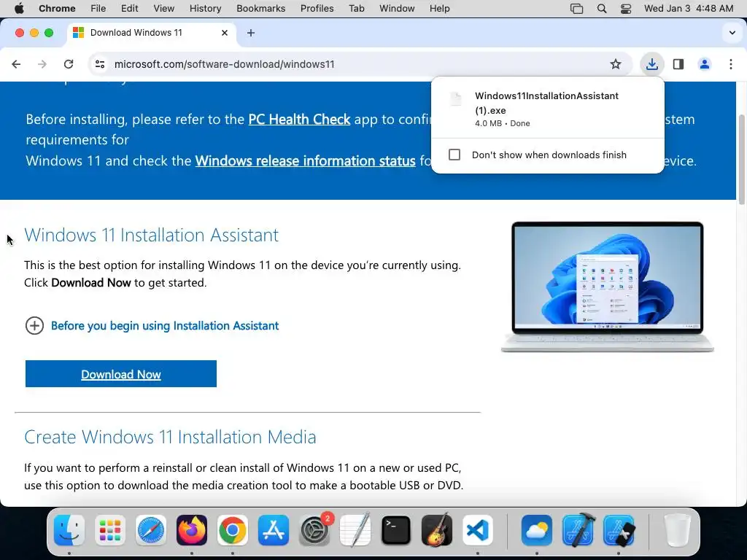Open the Chrome downloads icon
This screenshot has height=560, width=747.
pos(651,64)
